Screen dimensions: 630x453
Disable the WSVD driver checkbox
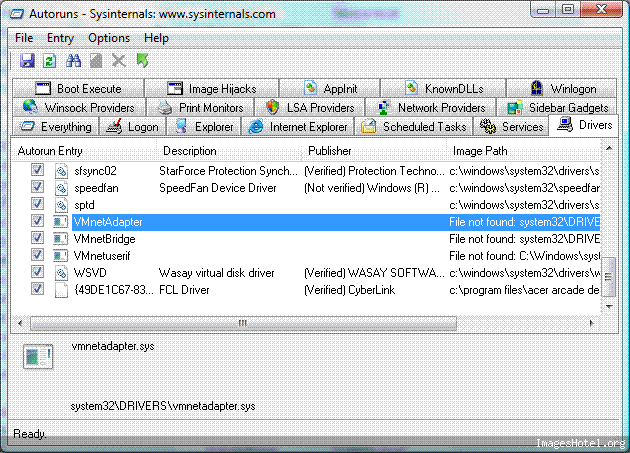pos(38,272)
